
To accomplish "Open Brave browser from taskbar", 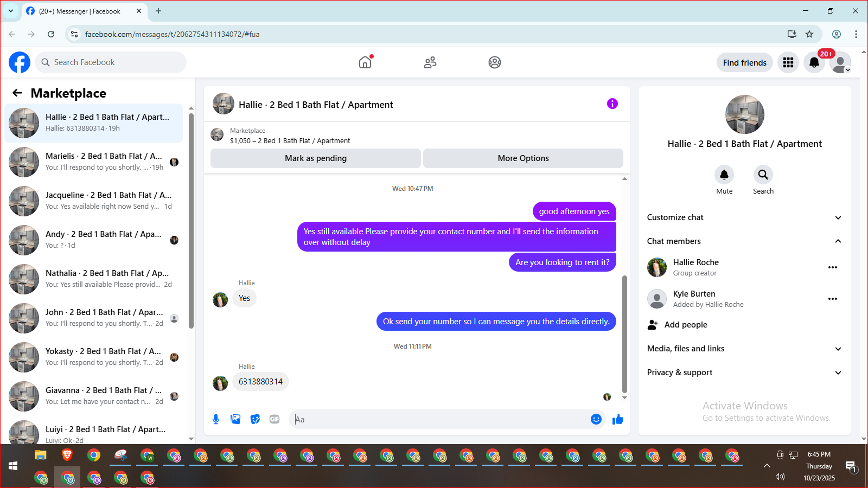I will [67, 455].
